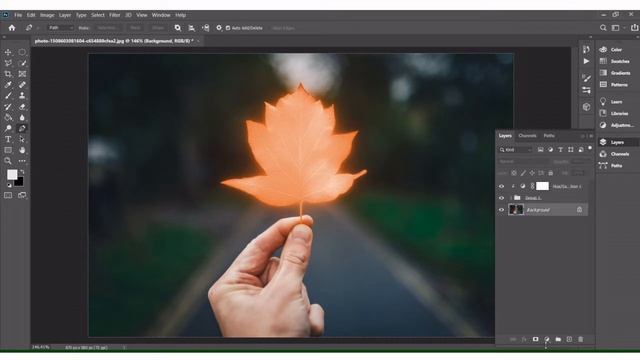Select the active Pen tool
The height and width of the screenshot is (360, 640).
pos(22,128)
